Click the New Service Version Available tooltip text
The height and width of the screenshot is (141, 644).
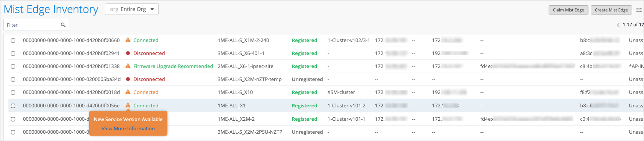pos(128,119)
